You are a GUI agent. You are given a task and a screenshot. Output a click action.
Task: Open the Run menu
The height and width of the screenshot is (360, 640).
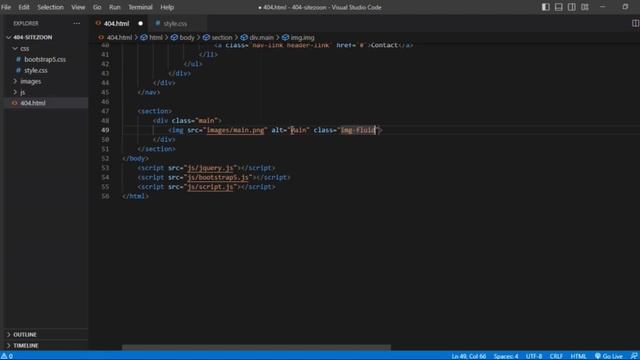[115, 7]
